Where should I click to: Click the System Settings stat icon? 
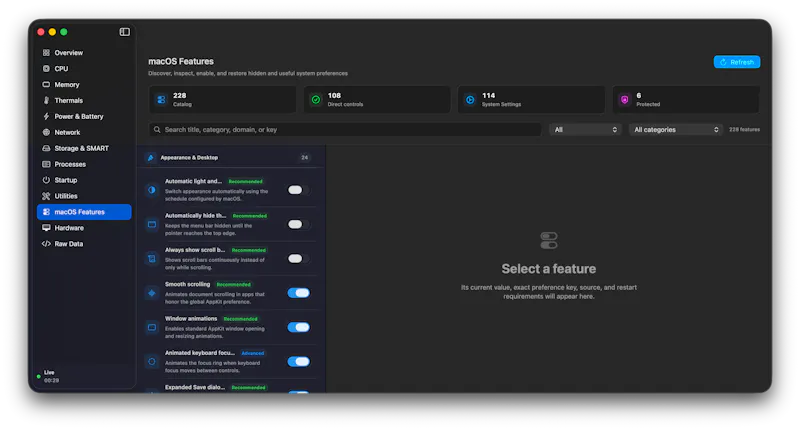click(470, 99)
